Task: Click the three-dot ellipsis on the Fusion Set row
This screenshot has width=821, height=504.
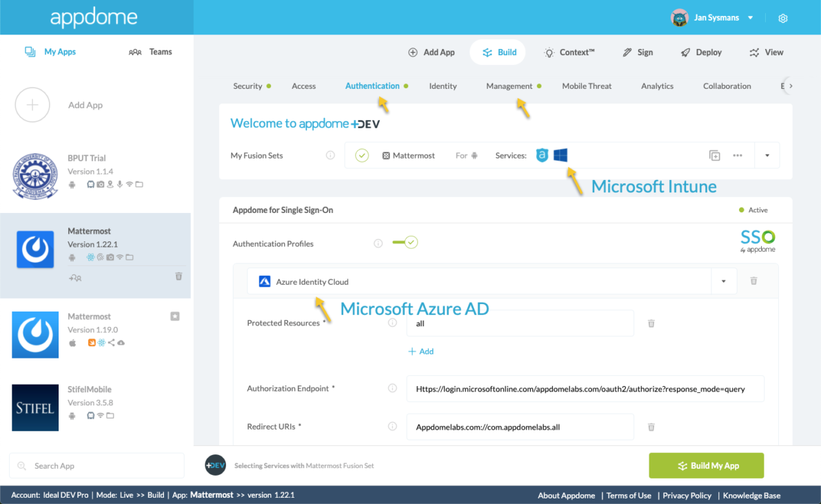Action: tap(737, 155)
